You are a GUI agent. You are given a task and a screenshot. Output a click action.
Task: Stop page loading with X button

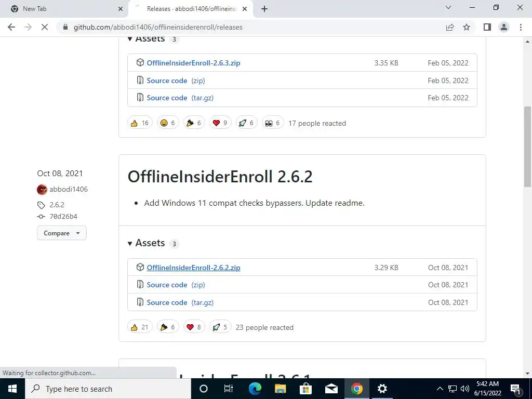45,27
